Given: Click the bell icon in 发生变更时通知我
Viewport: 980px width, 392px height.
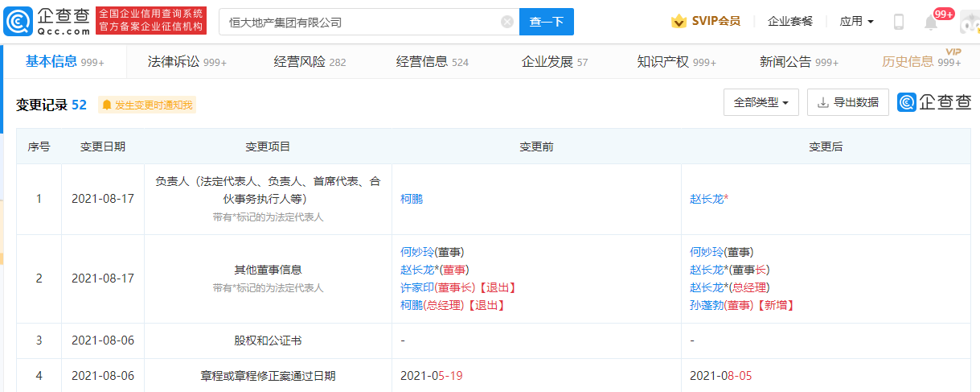Looking at the screenshot, I should click(x=107, y=105).
